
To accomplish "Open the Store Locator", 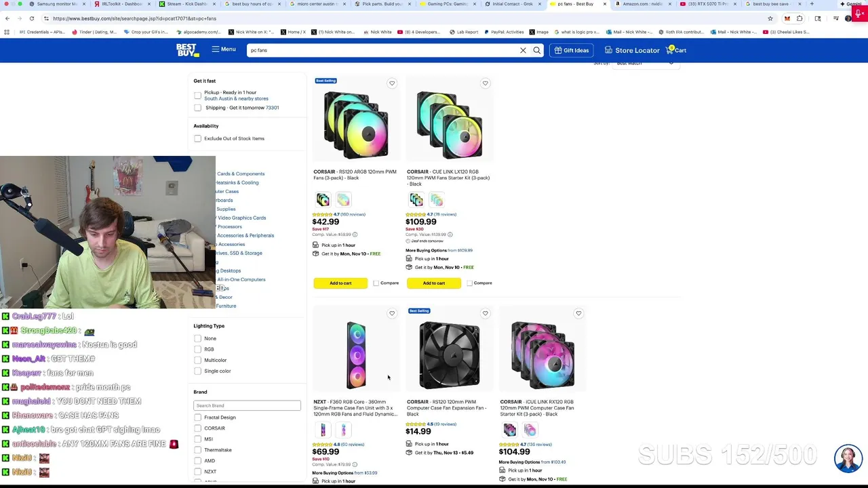I will click(x=632, y=50).
